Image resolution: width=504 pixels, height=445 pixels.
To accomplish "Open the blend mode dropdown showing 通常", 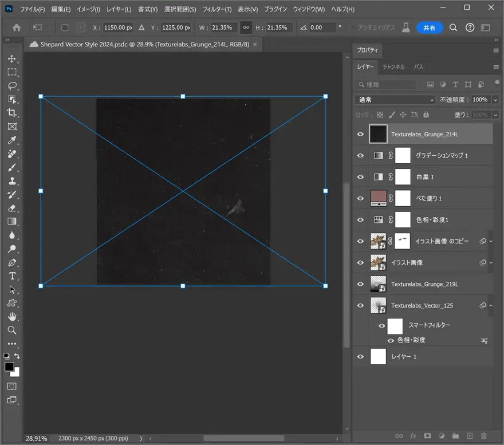I will pyautogui.click(x=396, y=100).
